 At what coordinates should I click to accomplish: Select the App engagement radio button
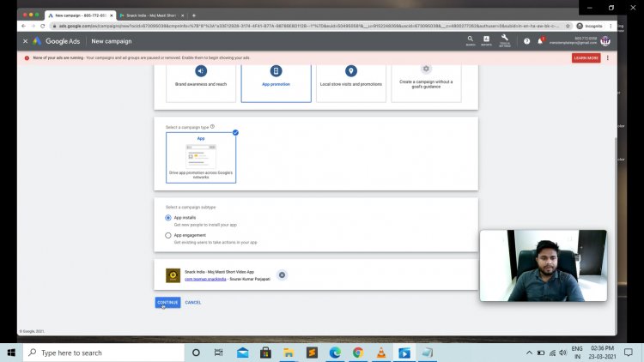pyautogui.click(x=168, y=235)
